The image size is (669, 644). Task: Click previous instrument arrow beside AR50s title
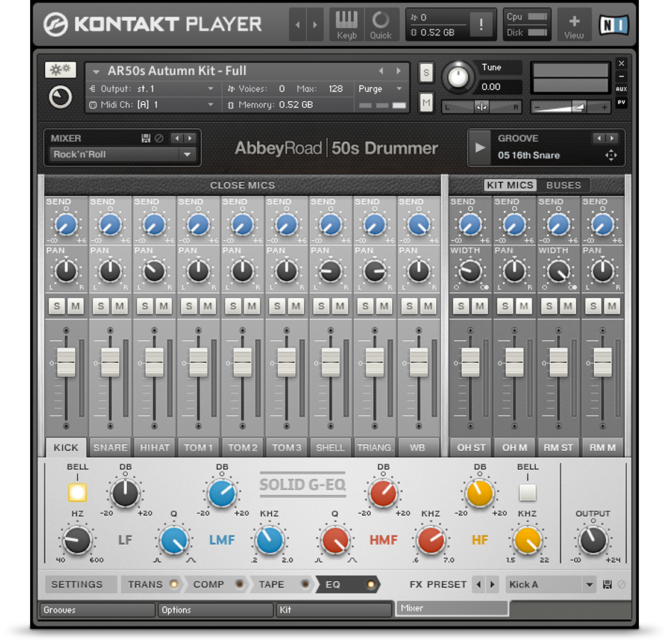[x=381, y=71]
